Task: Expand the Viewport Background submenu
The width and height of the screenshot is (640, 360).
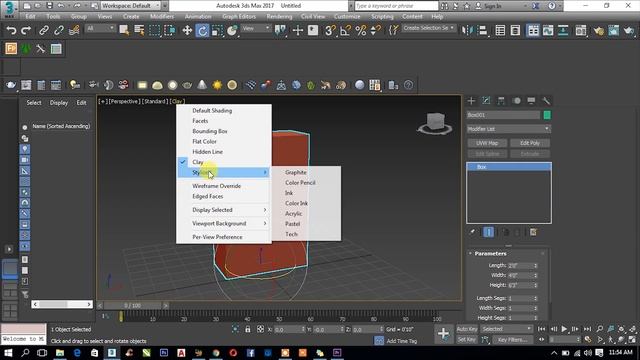Action: [x=224, y=223]
